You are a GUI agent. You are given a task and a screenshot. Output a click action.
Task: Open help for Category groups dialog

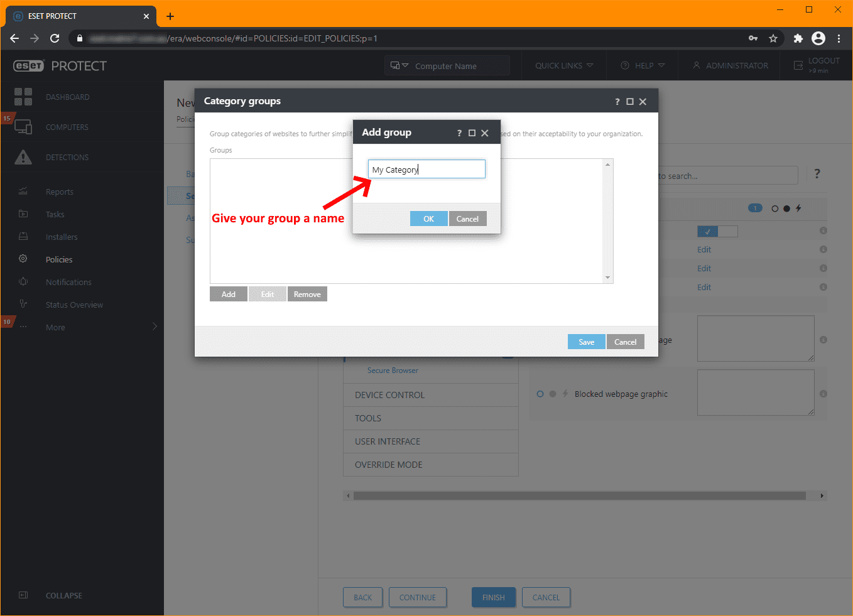tap(617, 102)
